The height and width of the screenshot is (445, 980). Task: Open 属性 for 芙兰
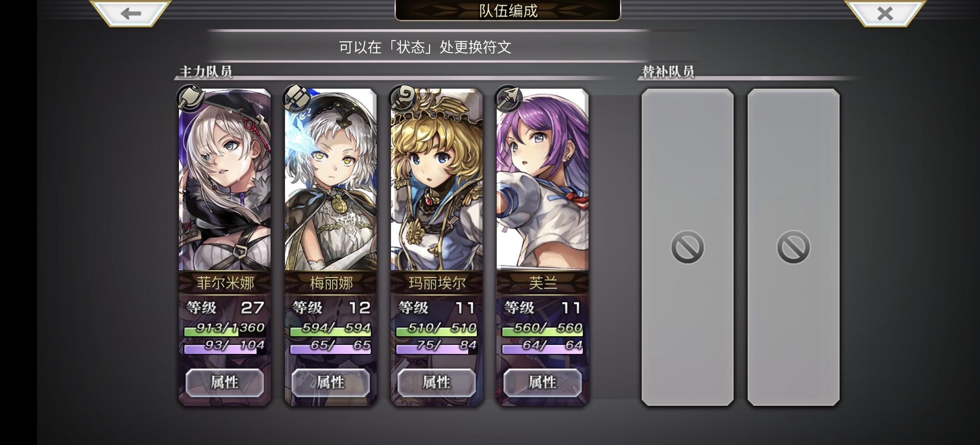(543, 382)
